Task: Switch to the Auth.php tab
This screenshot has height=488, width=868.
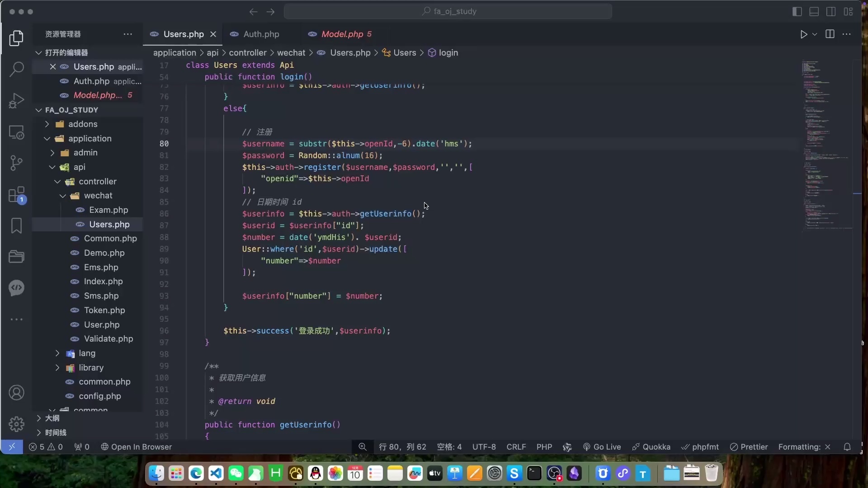Action: click(261, 34)
